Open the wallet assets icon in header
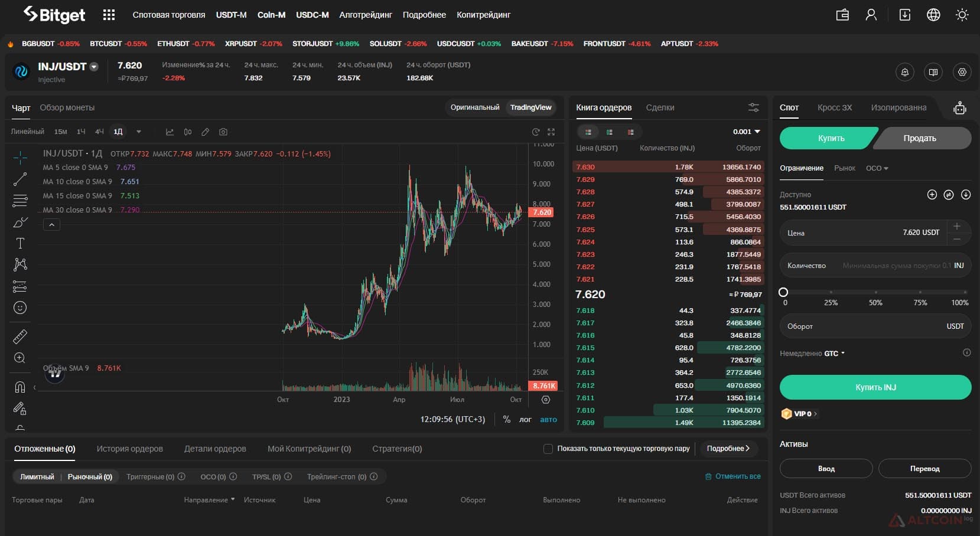 tap(843, 15)
